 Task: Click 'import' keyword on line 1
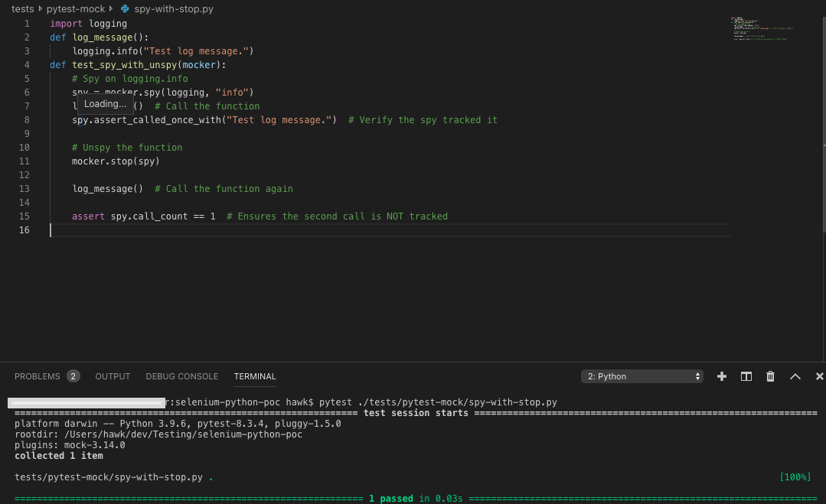pyautogui.click(x=67, y=24)
